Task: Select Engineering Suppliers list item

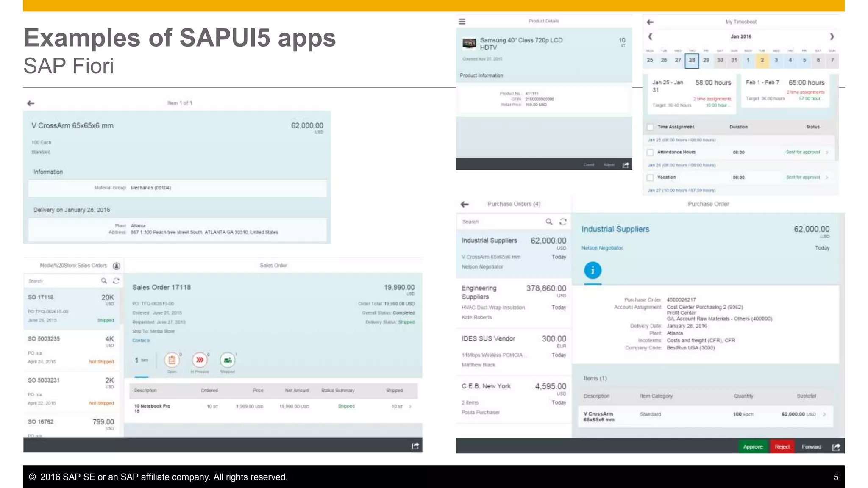Action: pos(514,302)
